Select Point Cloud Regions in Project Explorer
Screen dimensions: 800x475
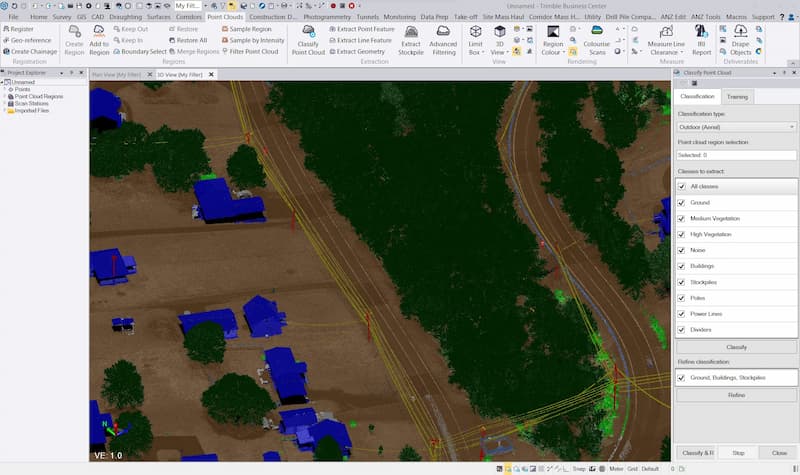coord(38,96)
